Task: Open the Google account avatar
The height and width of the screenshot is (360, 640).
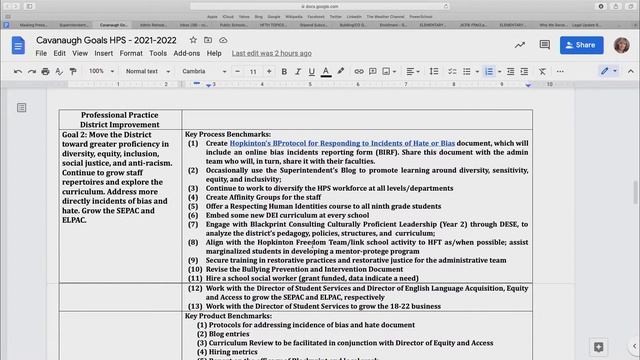Action: 621,45
